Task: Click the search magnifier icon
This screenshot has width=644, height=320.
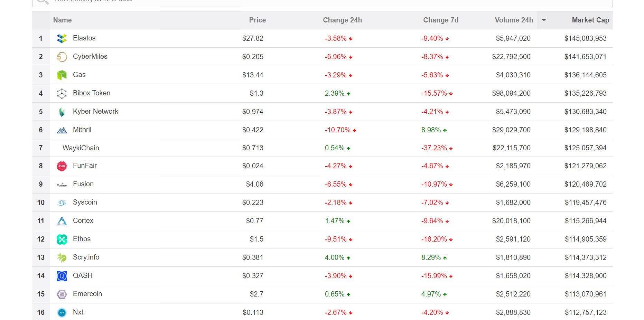Action: tap(43, 1)
